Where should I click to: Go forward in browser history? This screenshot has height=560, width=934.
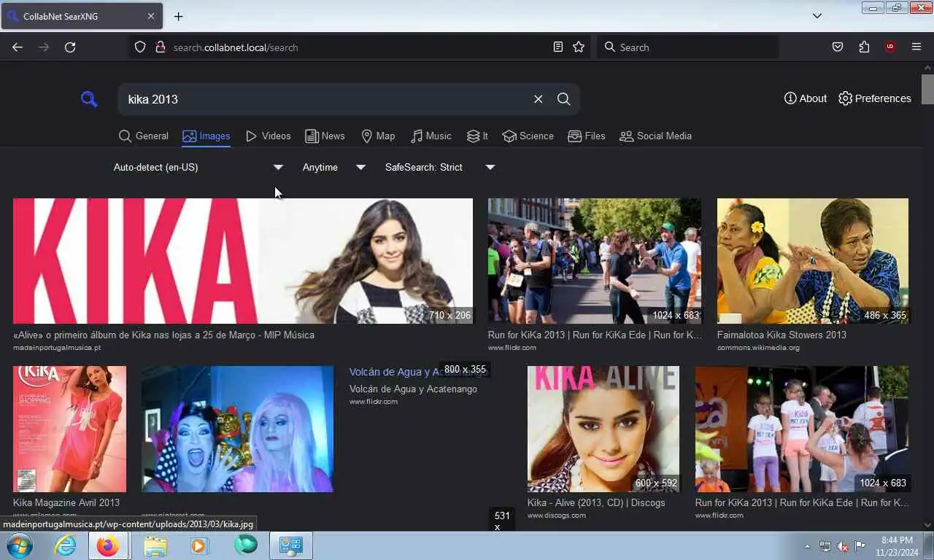[44, 47]
